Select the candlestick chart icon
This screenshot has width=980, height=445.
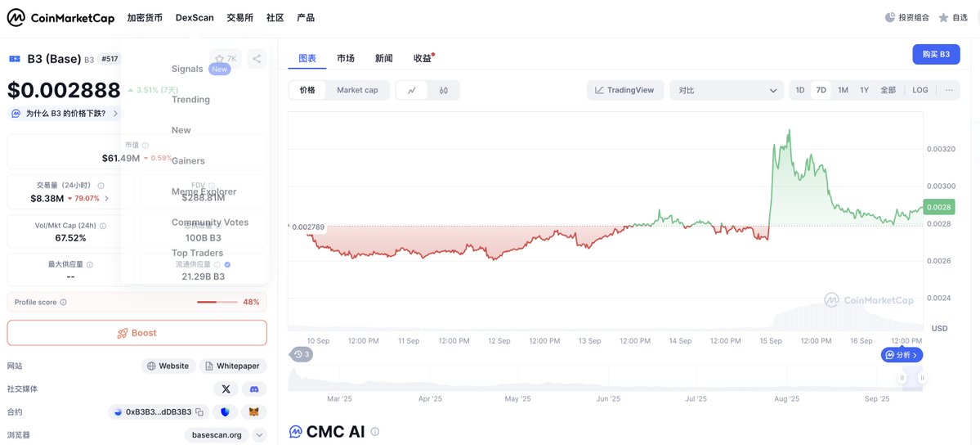pyautogui.click(x=444, y=90)
